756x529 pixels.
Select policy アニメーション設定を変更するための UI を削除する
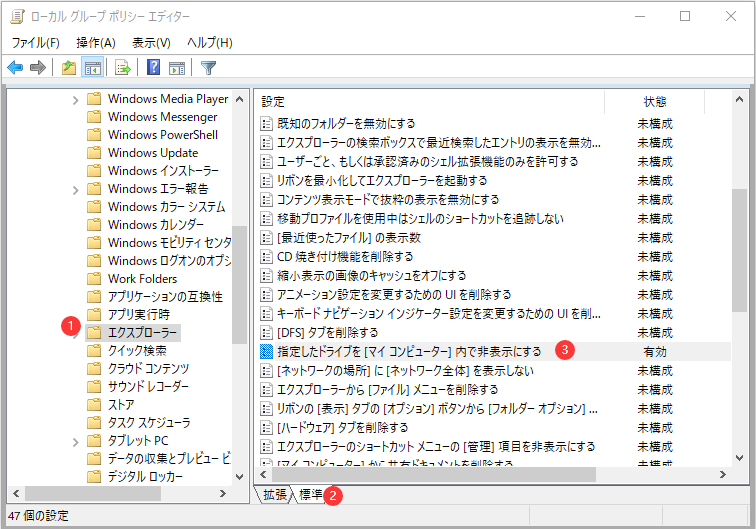point(394,295)
